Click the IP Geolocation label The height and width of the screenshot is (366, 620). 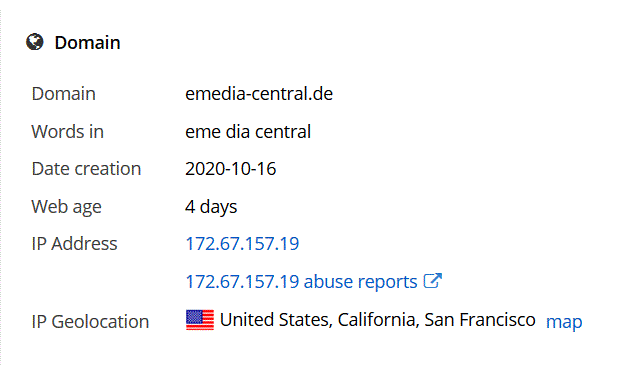click(x=90, y=321)
